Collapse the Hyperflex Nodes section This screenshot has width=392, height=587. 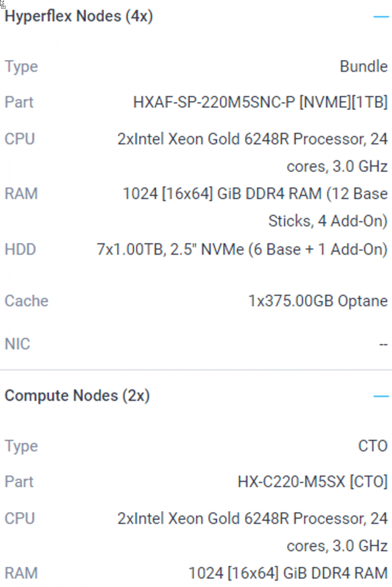381,17
